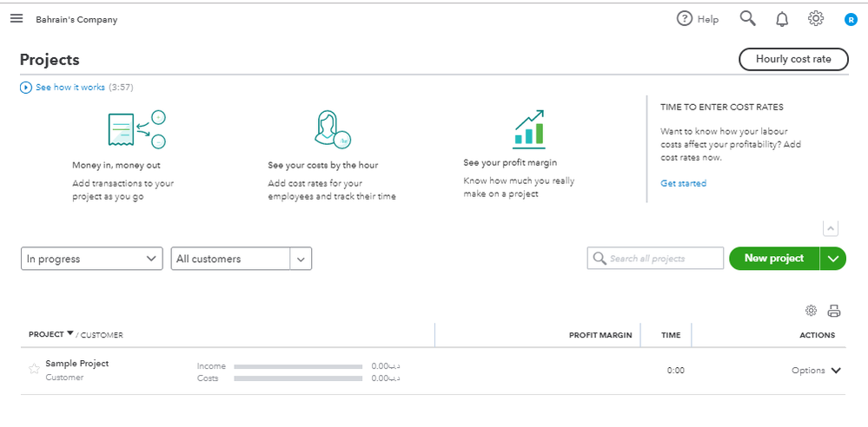This screenshot has height=427, width=868.
Task: Click the Hourly cost rate button
Action: [x=793, y=59]
